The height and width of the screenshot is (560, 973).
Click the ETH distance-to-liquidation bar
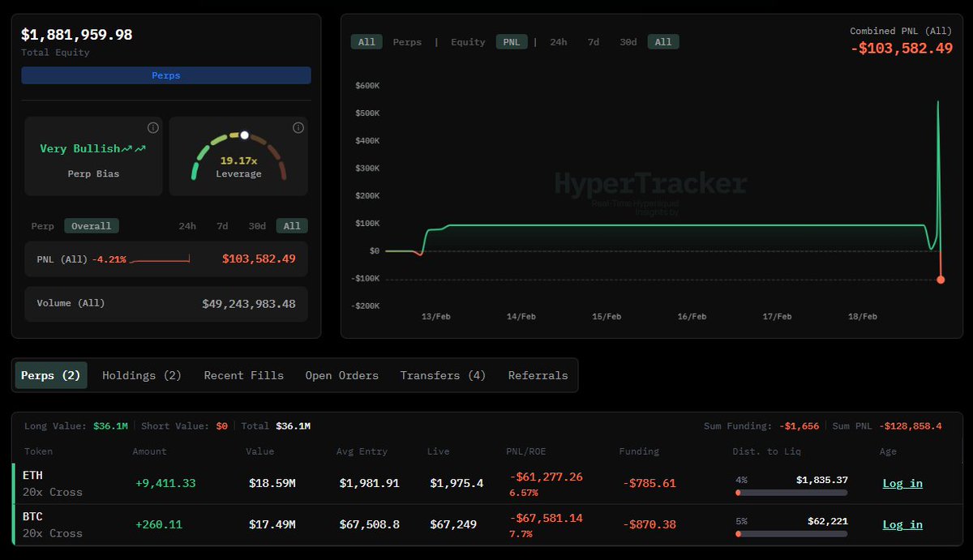point(791,492)
